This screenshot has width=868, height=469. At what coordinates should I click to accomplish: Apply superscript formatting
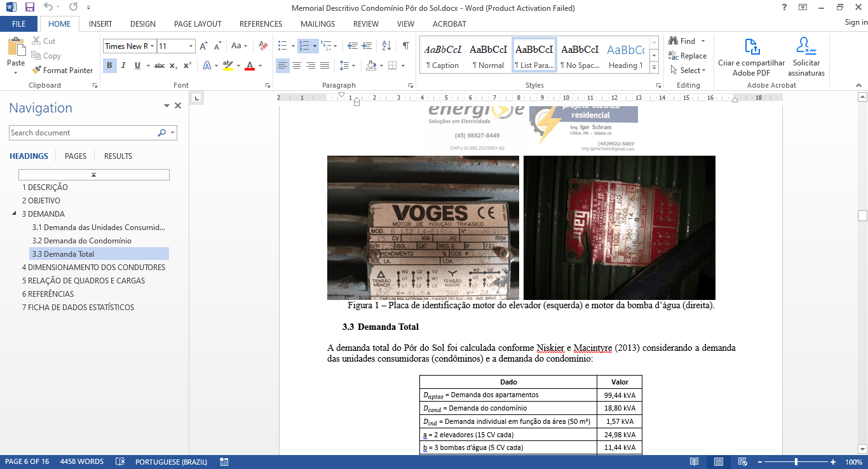pyautogui.click(x=187, y=65)
